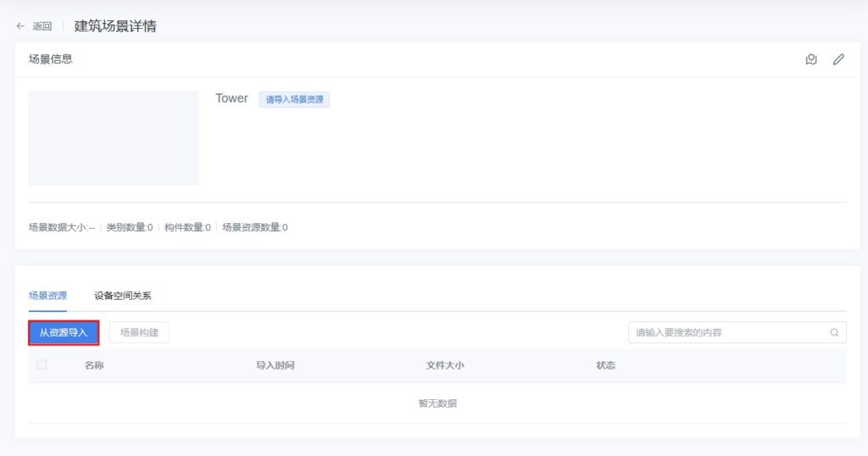This screenshot has width=868, height=456.
Task: Click the 导入时间 column header
Action: 275,365
